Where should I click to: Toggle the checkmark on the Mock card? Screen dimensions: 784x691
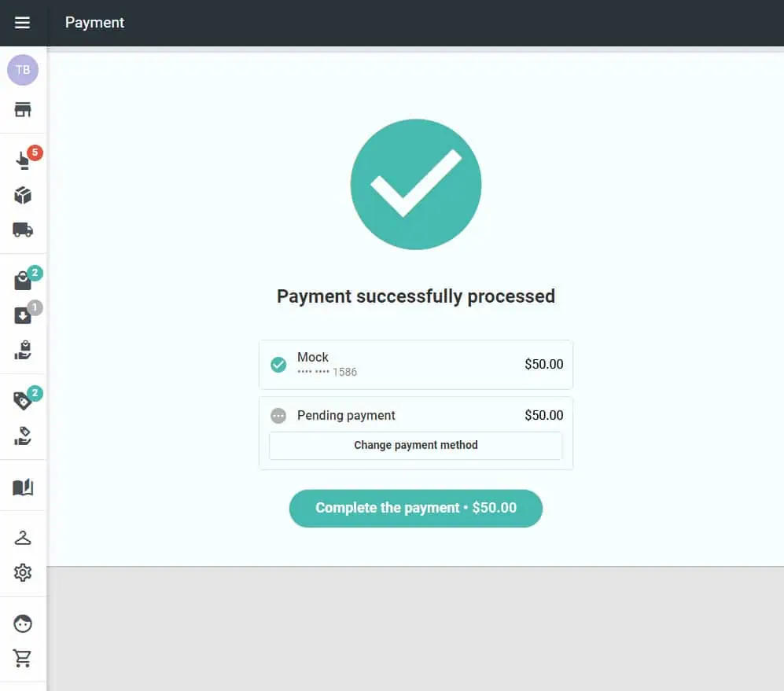[278, 364]
